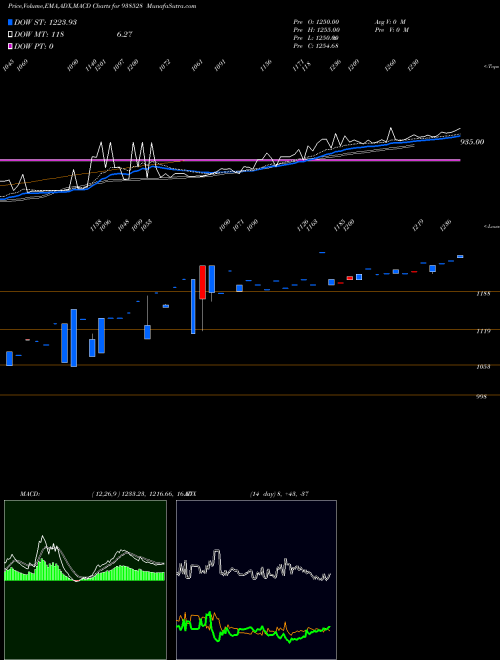This screenshot has width=500, height=660.
Task: Click the last blue candle at far right
Action: pos(460,256)
